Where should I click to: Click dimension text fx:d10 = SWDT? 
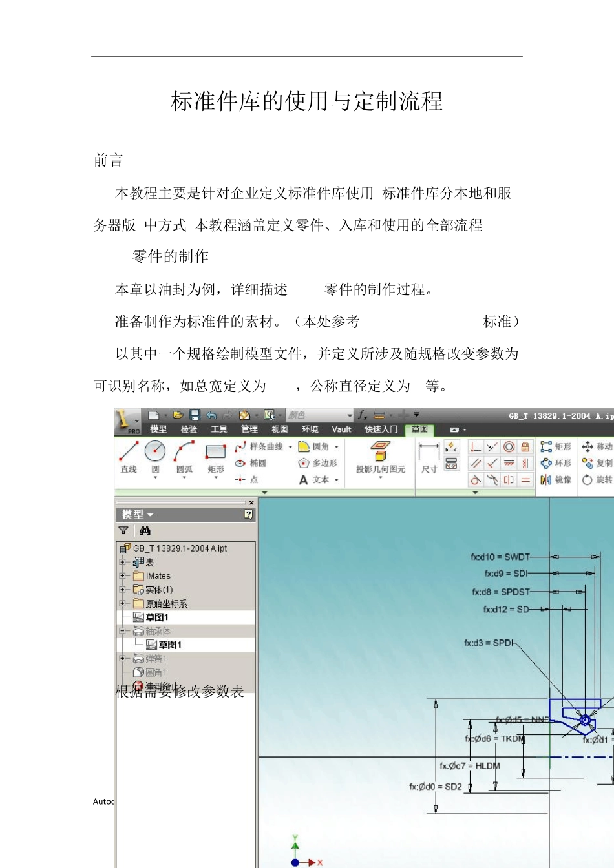point(500,557)
